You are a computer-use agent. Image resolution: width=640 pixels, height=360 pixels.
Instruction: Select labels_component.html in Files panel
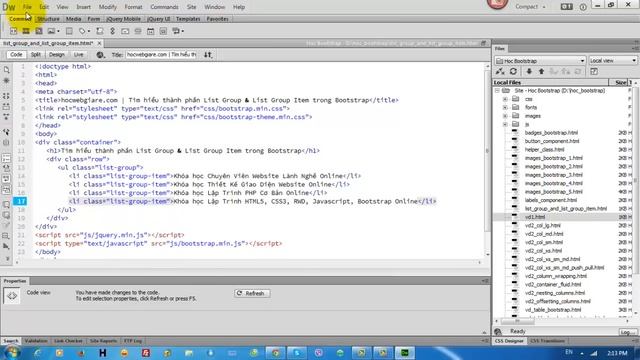(x=551, y=200)
